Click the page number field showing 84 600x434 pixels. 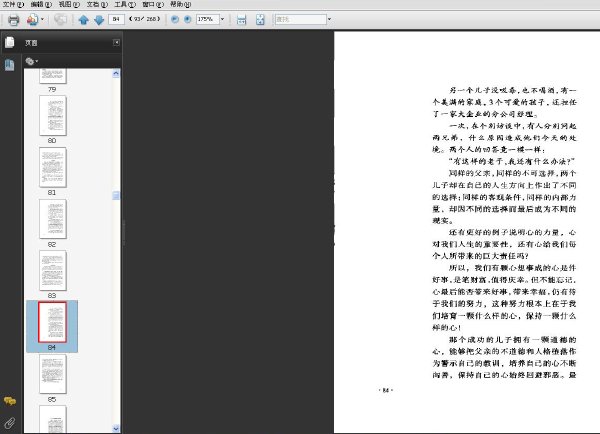116,19
